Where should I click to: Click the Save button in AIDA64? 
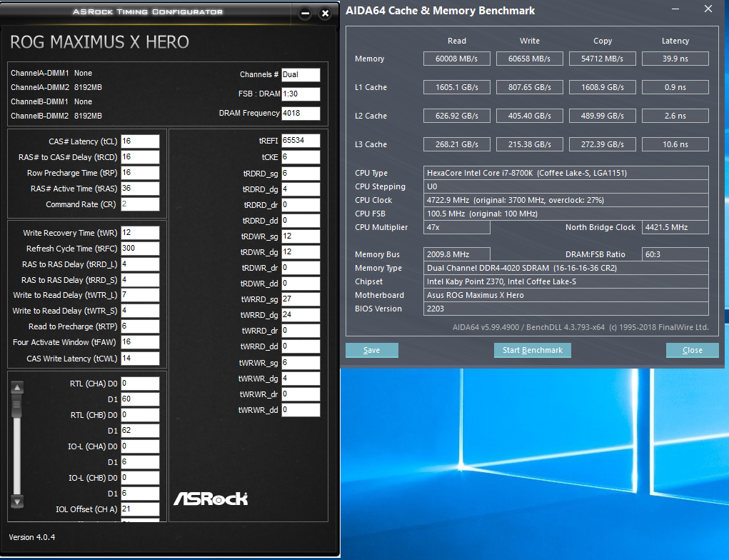tap(371, 350)
